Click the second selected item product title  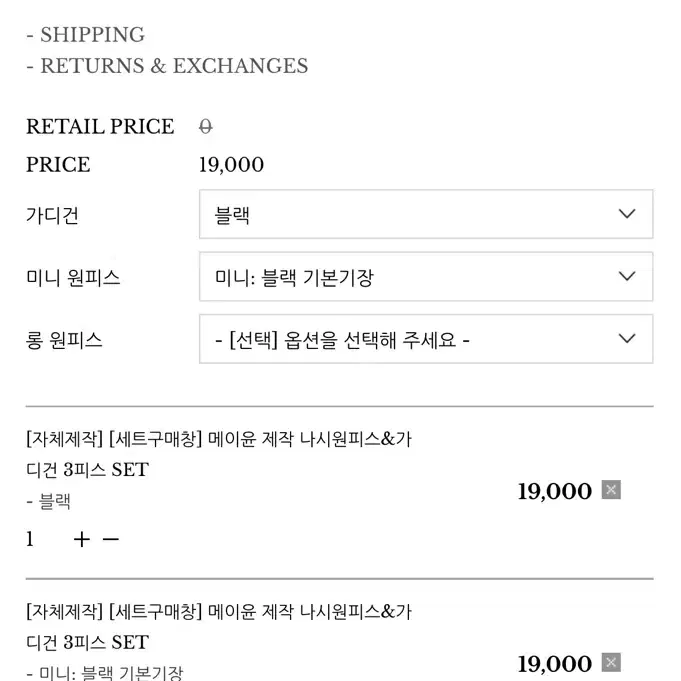pyautogui.click(x=218, y=627)
